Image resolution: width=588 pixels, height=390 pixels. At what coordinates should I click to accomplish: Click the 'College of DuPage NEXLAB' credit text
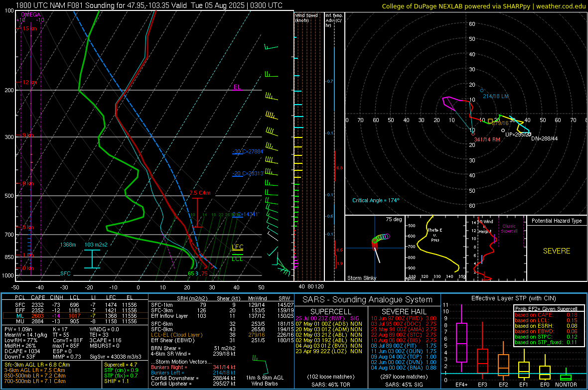(x=483, y=6)
